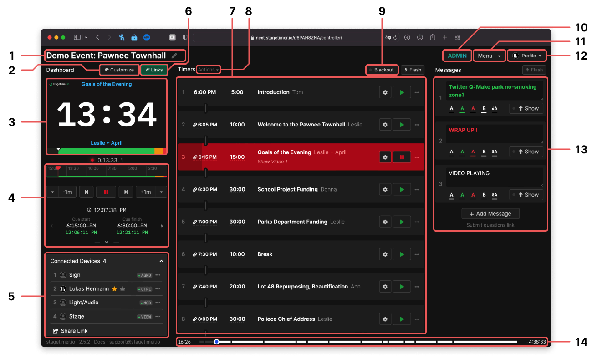This screenshot has height=364, width=592.
Task: Open settings gear for School Project Funding
Action: click(x=385, y=189)
